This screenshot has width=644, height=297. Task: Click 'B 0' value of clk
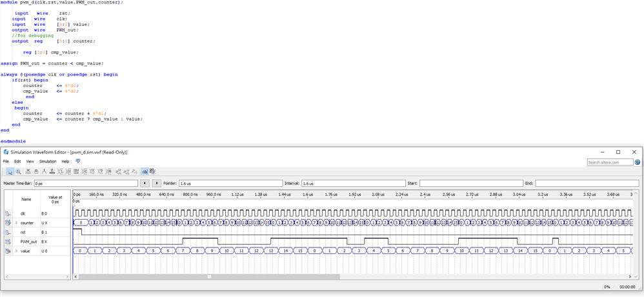45,213
